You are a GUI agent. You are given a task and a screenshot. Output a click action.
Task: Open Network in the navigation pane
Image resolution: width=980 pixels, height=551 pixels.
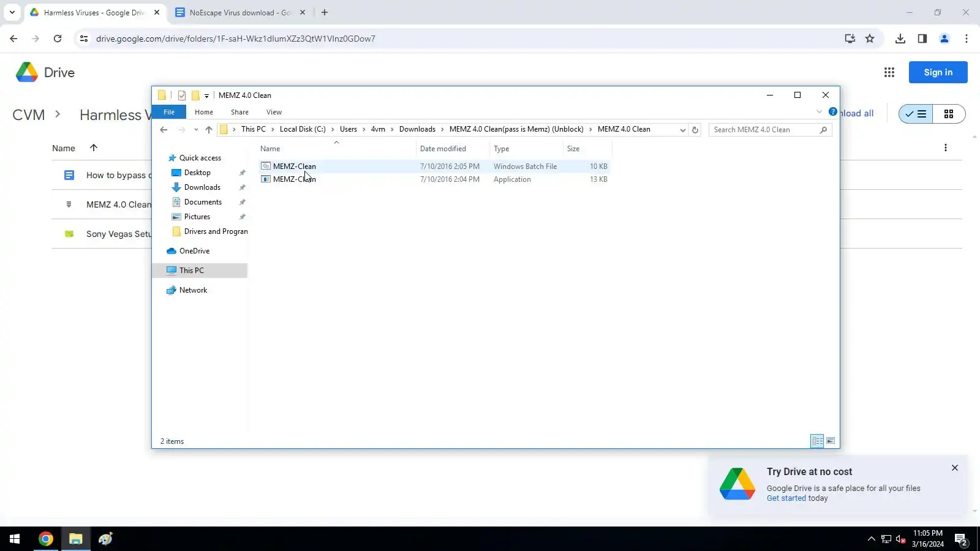click(193, 290)
